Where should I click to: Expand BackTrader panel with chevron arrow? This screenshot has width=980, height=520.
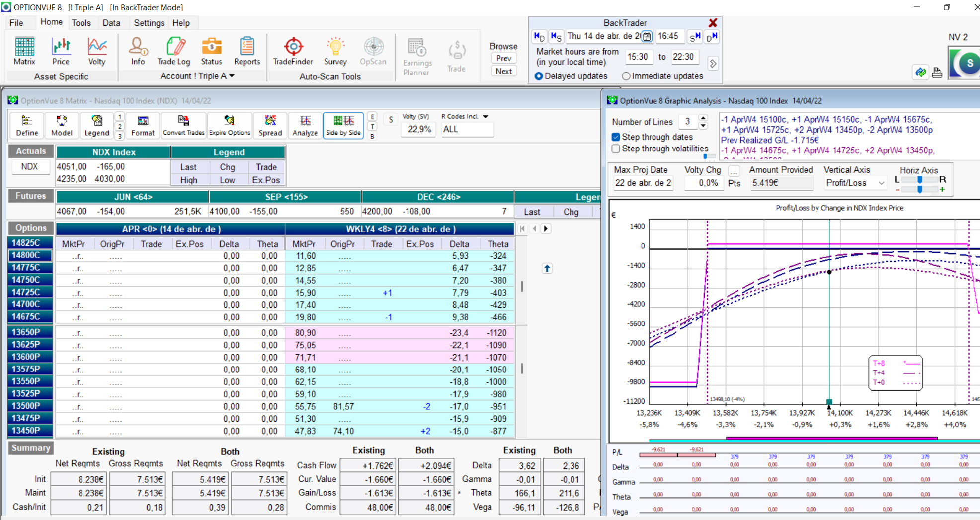[713, 64]
